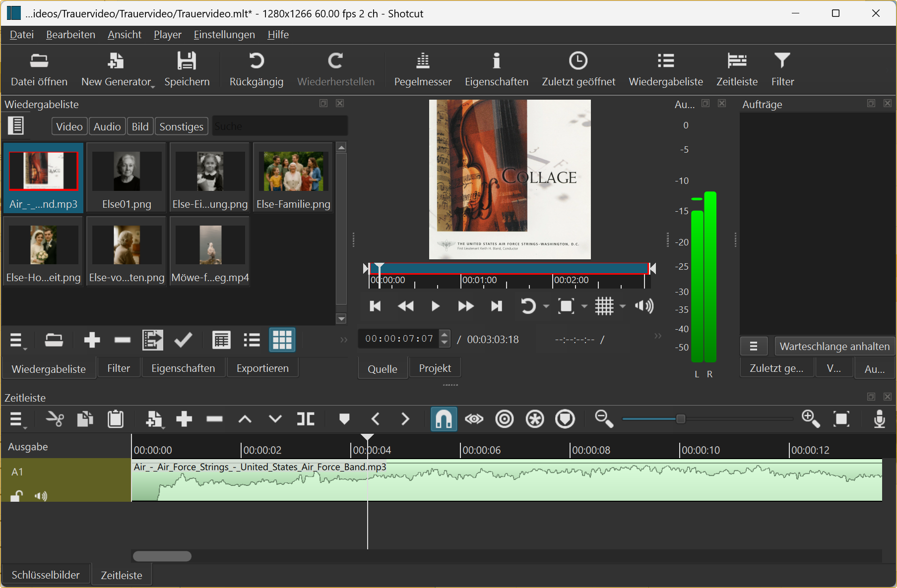Click the timeline zoom slider handle
The image size is (897, 588).
[x=681, y=419]
